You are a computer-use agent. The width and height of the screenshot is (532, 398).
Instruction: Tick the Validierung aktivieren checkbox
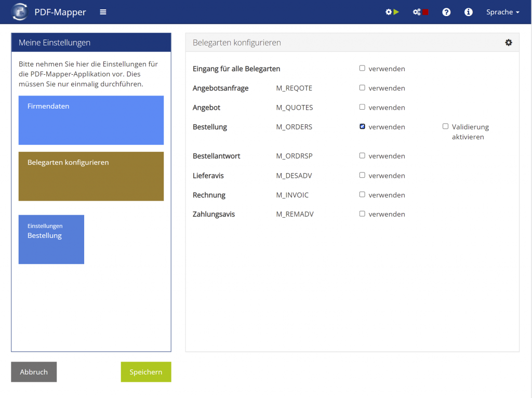pyautogui.click(x=445, y=126)
